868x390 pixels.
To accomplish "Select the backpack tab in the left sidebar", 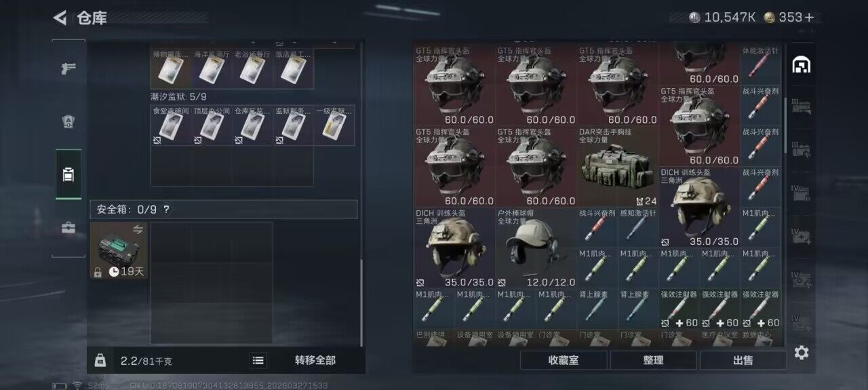I will tap(68, 175).
